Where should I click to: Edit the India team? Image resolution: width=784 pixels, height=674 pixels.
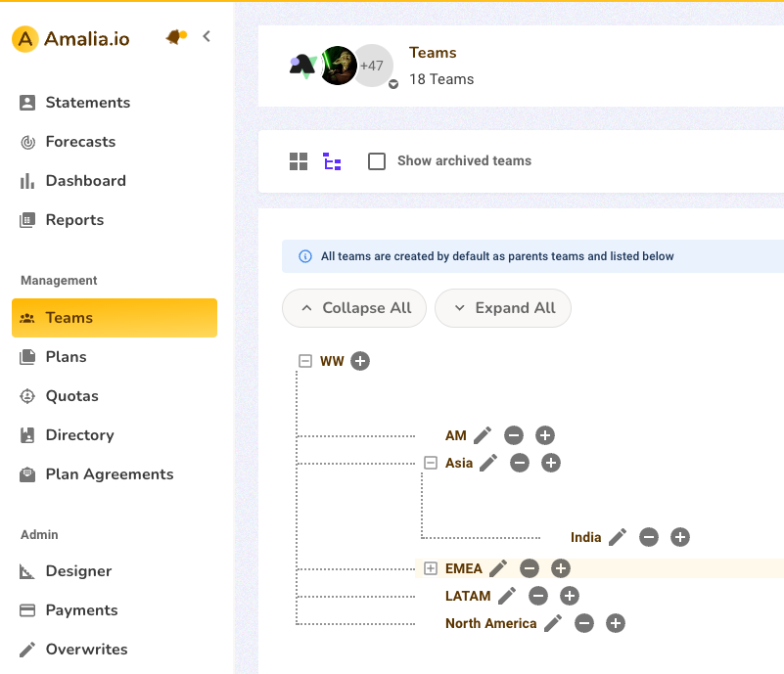coord(618,537)
